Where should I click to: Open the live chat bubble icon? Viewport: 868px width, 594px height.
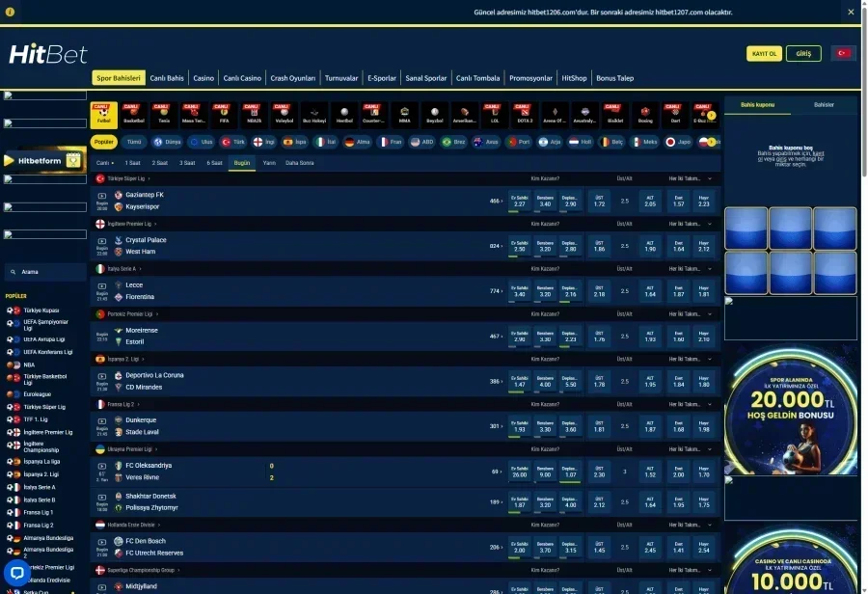[x=17, y=573]
